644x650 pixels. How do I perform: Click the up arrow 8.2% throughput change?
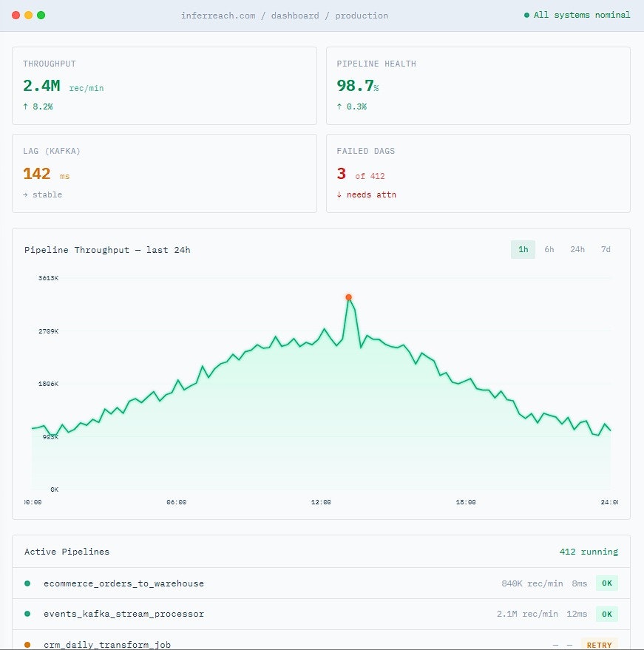tap(38, 106)
